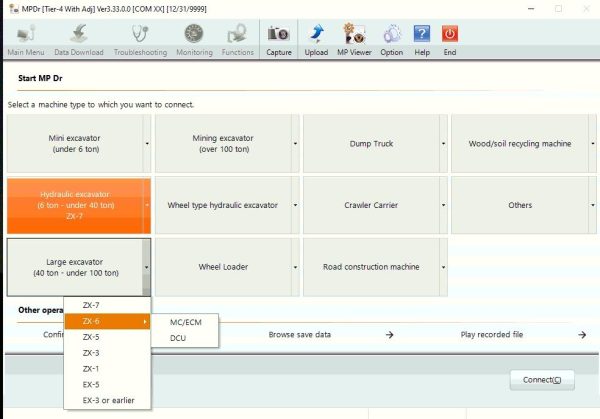Choose Wood/soil recycling machine button

pyautogui.click(x=520, y=143)
